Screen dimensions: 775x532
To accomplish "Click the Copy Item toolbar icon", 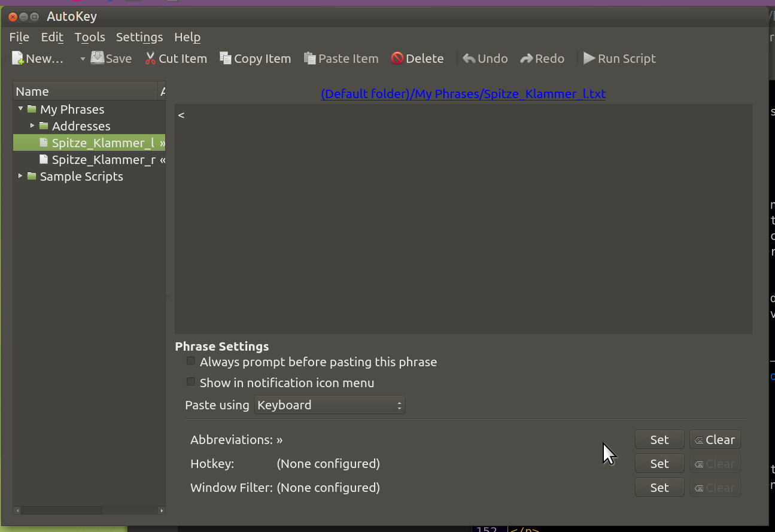I will [226, 58].
